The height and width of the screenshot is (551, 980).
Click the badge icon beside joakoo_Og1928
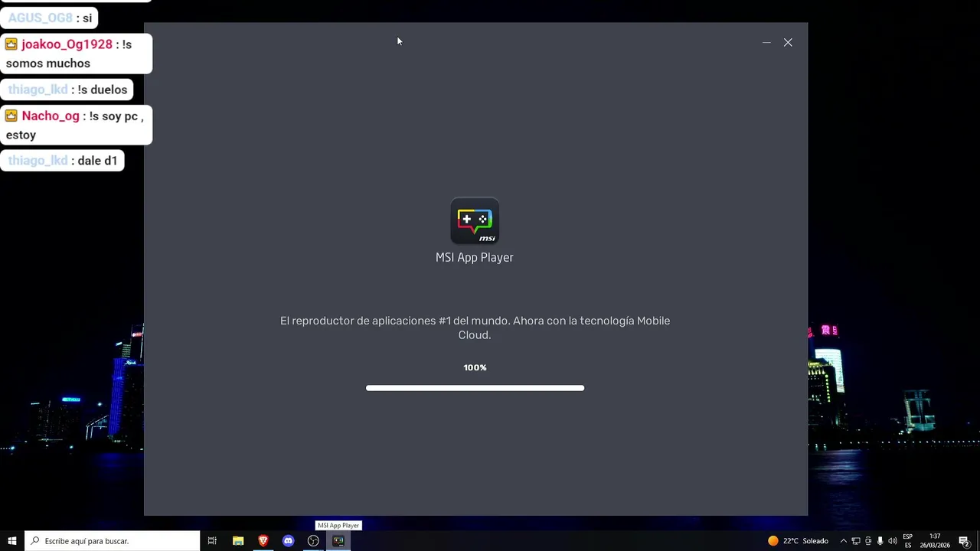11,44
